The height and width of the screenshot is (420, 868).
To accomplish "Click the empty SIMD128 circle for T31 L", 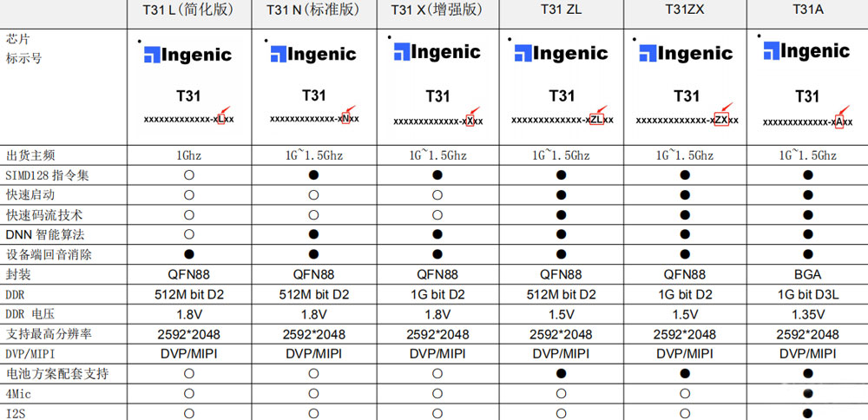I will 188,175.
